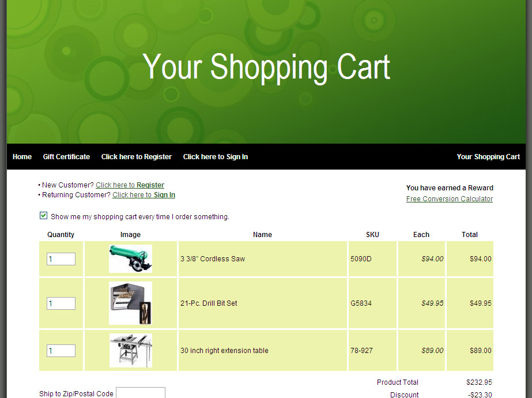Focus the Cordless Saw quantity field
Screen dimensions: 532x398
[x=61, y=259]
